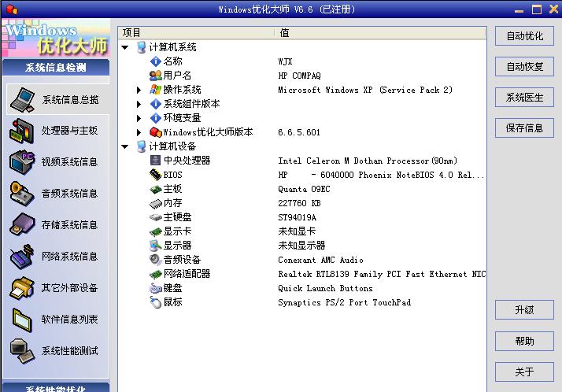562x392 pixels.
Task: Click the 显示器 monitor icon
Action: [156, 246]
